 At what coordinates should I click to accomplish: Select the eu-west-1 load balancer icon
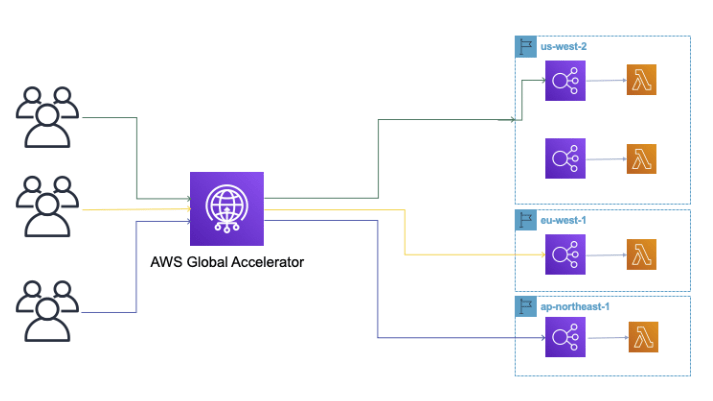click(565, 255)
